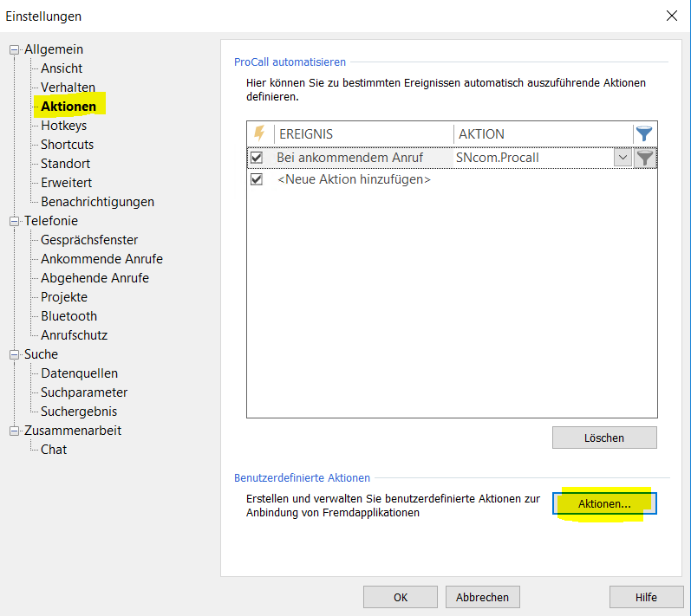Open the SNcom.Procall action dropdown
The height and width of the screenshot is (616, 691).
623,158
